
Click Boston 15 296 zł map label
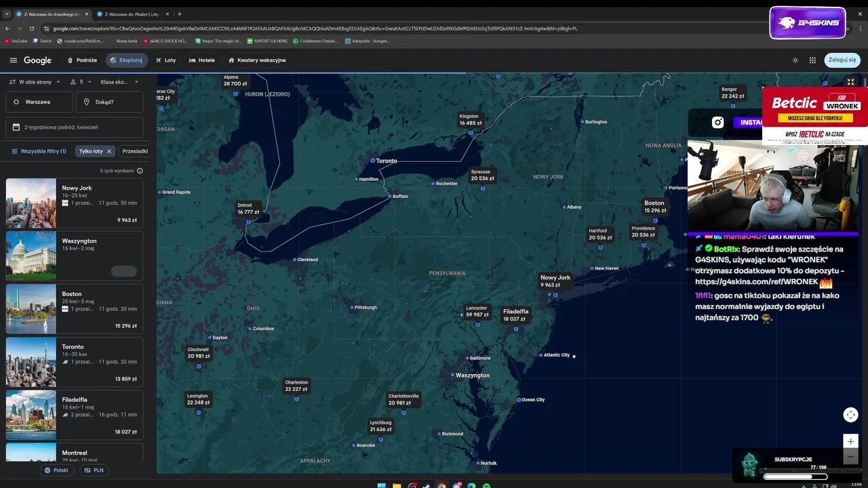pos(654,207)
